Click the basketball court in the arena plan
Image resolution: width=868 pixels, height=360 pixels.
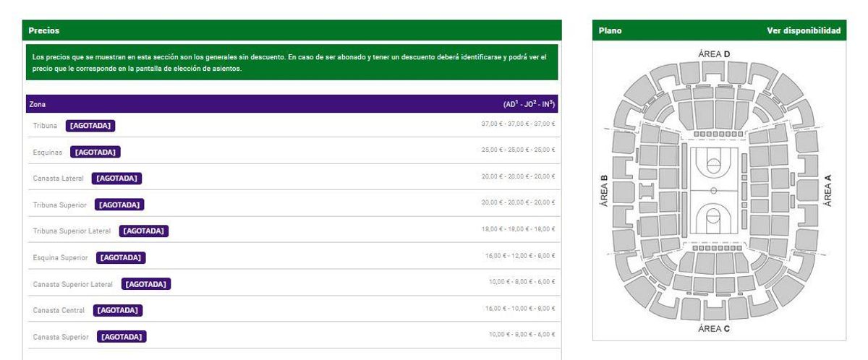click(713, 190)
